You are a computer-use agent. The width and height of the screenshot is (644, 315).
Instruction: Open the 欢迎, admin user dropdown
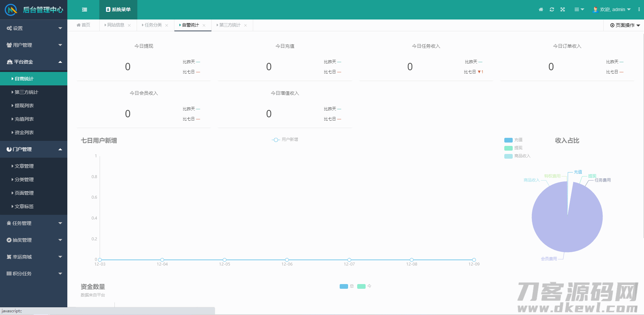612,9
